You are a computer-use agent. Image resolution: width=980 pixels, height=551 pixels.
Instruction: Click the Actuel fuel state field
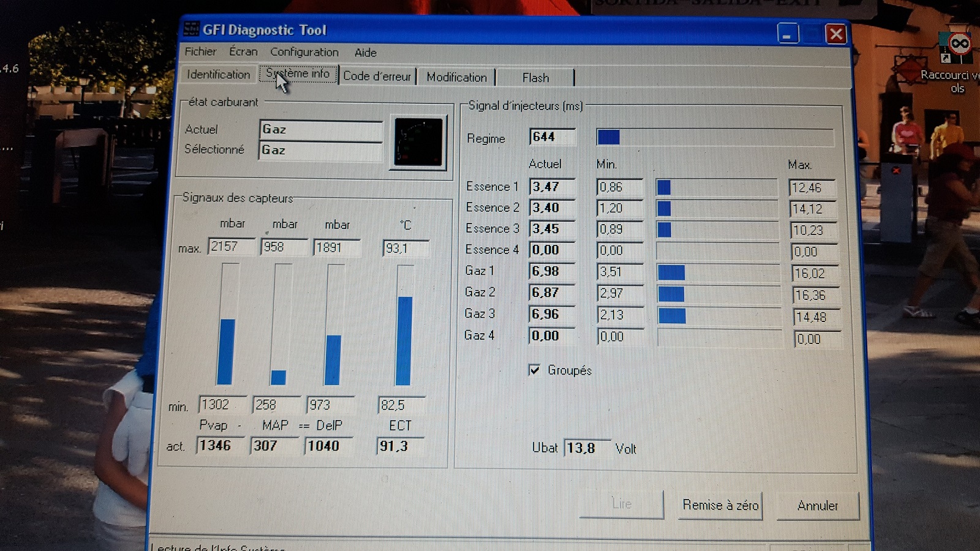pyautogui.click(x=321, y=130)
